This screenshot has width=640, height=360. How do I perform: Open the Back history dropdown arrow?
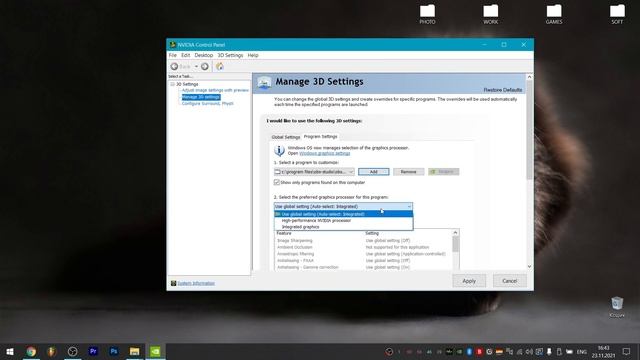click(196, 67)
